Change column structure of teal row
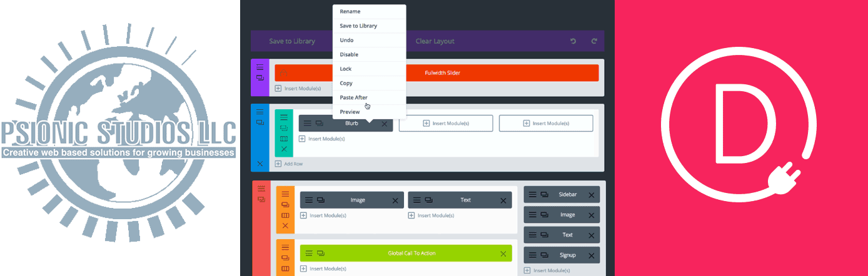Viewport: 868px width, 276px height. coord(284,139)
